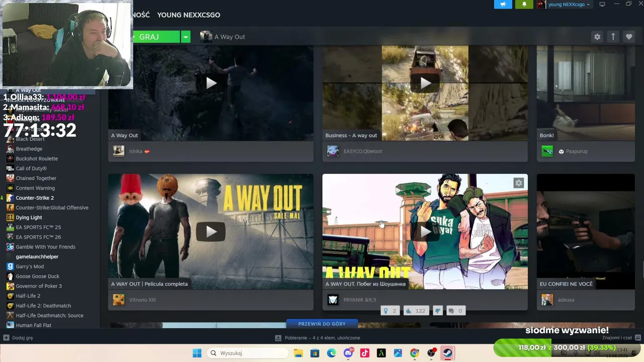
Task: Open PRYANIK author link
Action: [359, 300]
